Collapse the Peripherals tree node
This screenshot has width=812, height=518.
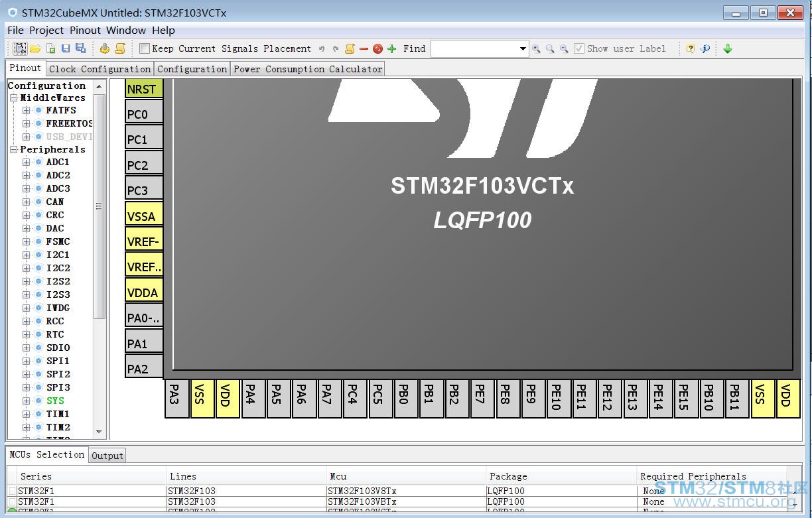tap(13, 149)
